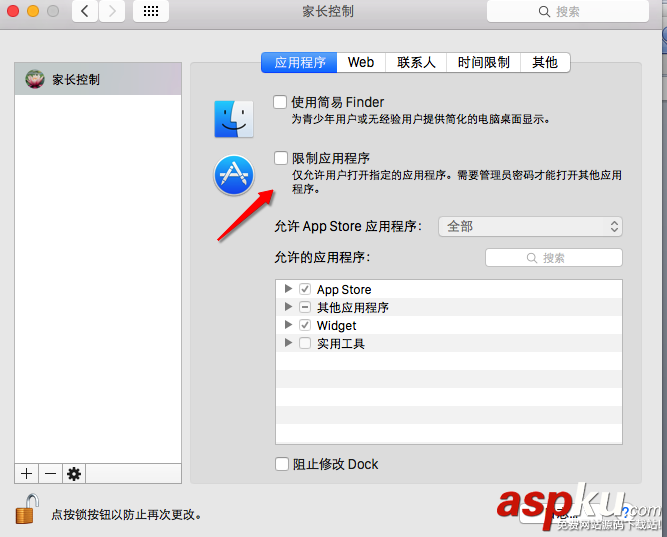Toggle the 其他应用程序 mixed checkbox
667x537 pixels.
pyautogui.click(x=305, y=307)
